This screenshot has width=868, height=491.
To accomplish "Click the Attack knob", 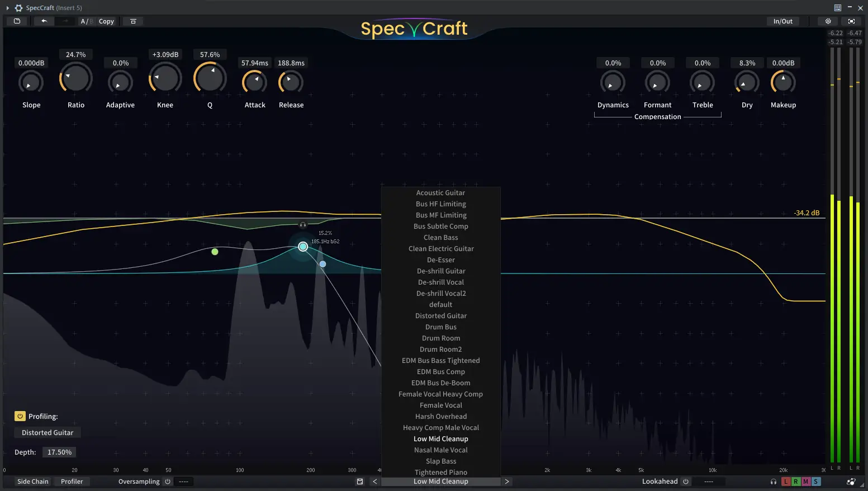I will (x=255, y=83).
